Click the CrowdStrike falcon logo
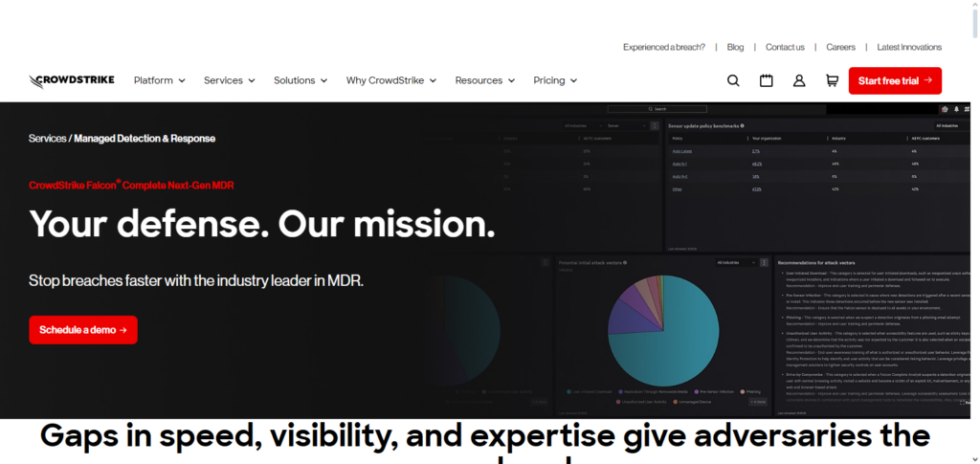This screenshot has width=980, height=464. [x=71, y=81]
